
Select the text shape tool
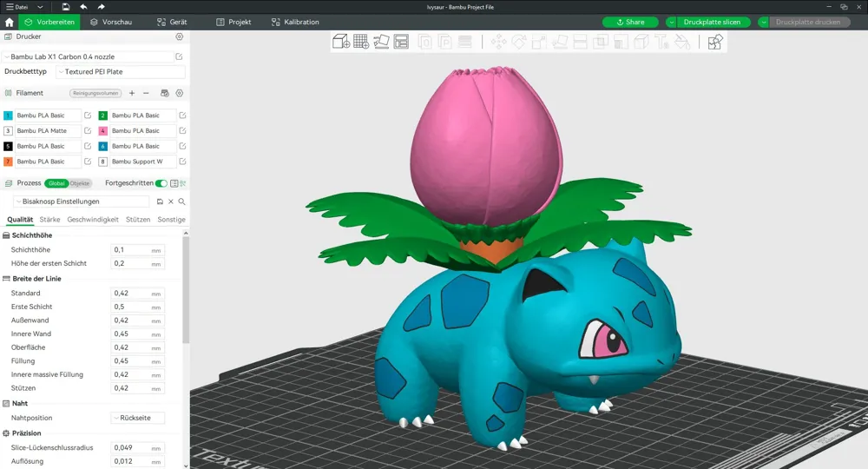(662, 42)
